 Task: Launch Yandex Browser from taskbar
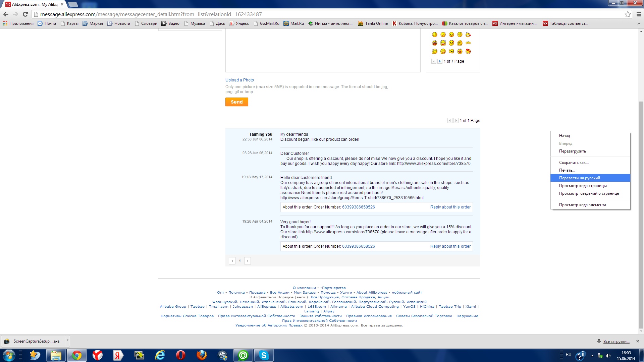[x=98, y=355]
